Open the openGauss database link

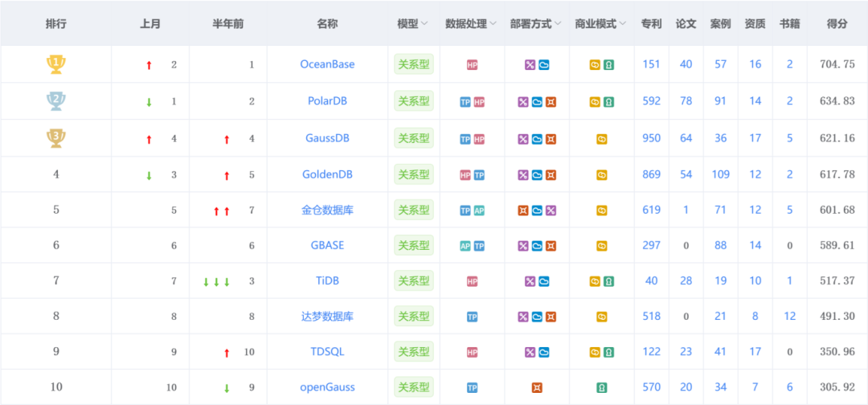[x=327, y=387]
